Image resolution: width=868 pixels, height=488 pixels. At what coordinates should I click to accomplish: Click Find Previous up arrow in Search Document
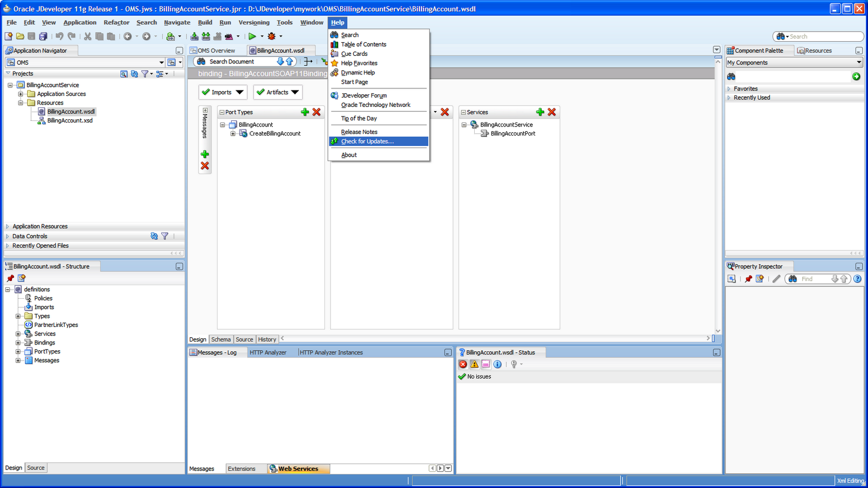(x=290, y=62)
